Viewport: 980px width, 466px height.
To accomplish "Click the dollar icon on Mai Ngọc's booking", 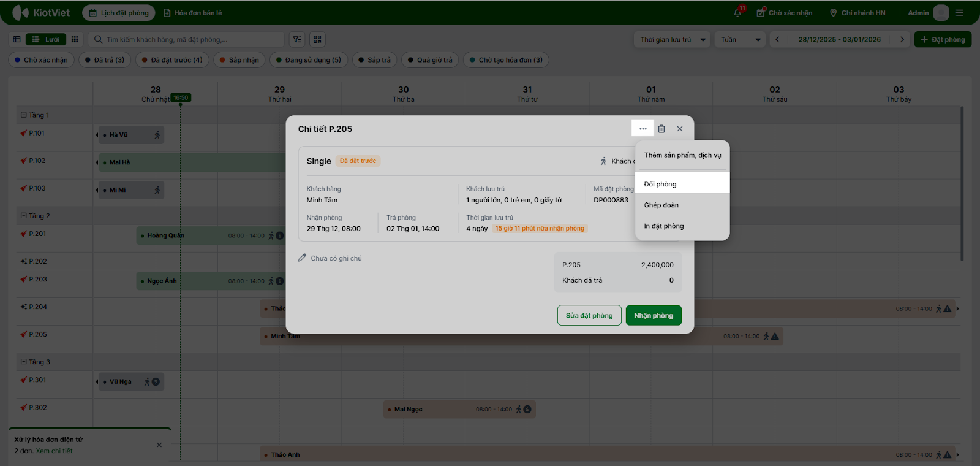I will (x=527, y=409).
